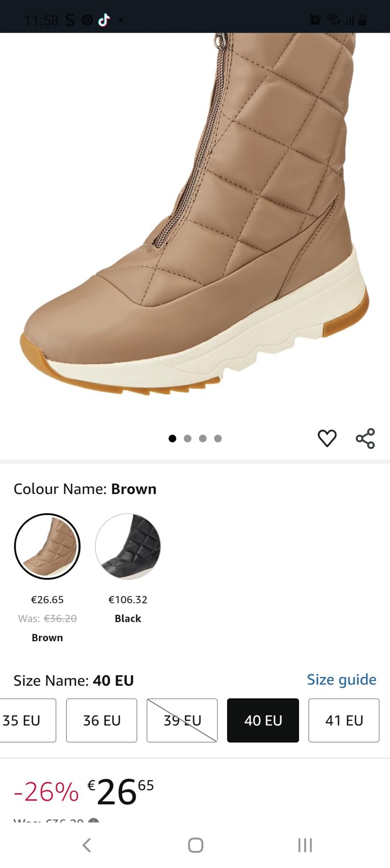
Task: Tap the Android back navigation button
Action: [86, 845]
